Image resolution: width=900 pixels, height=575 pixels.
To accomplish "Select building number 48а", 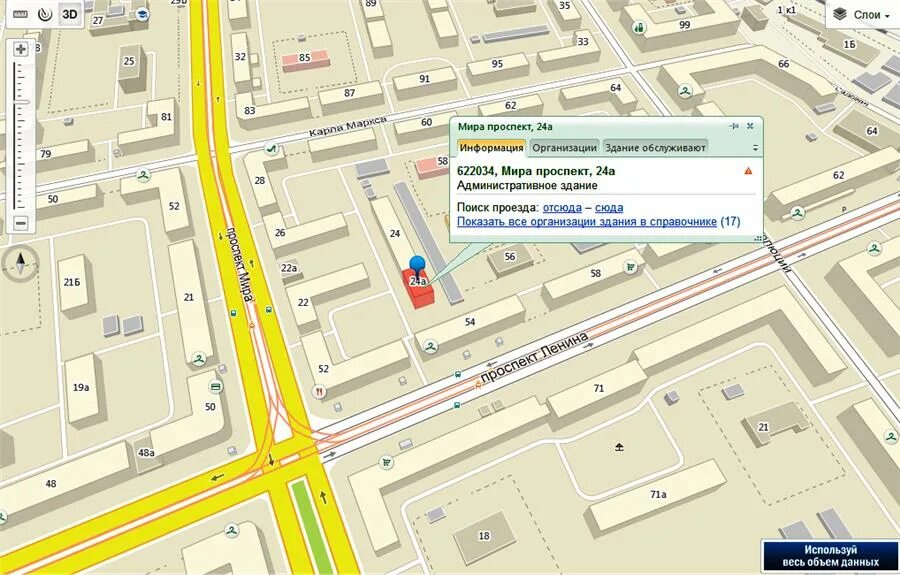I will coord(146,453).
